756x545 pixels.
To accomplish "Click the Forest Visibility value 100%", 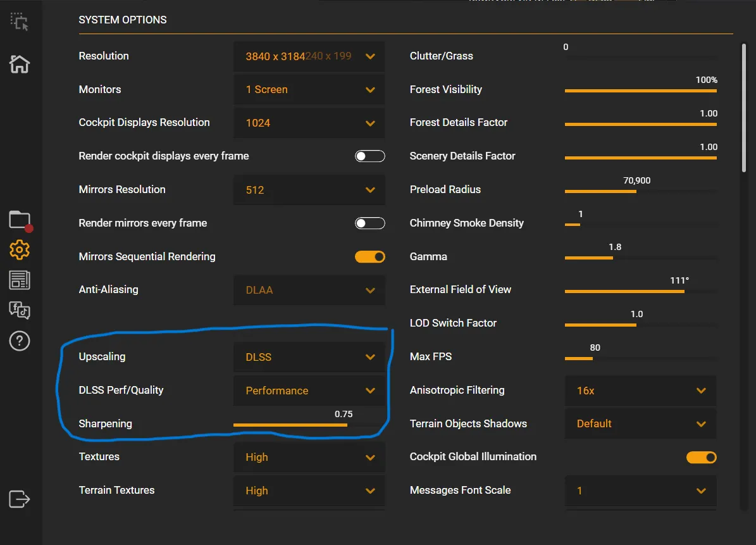I will click(x=707, y=80).
